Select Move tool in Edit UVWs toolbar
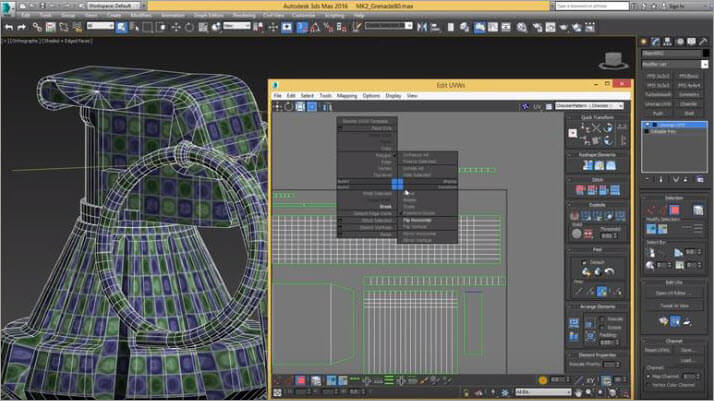 click(276, 107)
